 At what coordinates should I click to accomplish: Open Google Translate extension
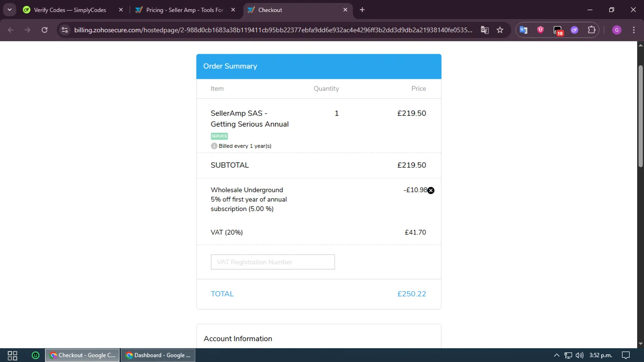tap(523, 30)
